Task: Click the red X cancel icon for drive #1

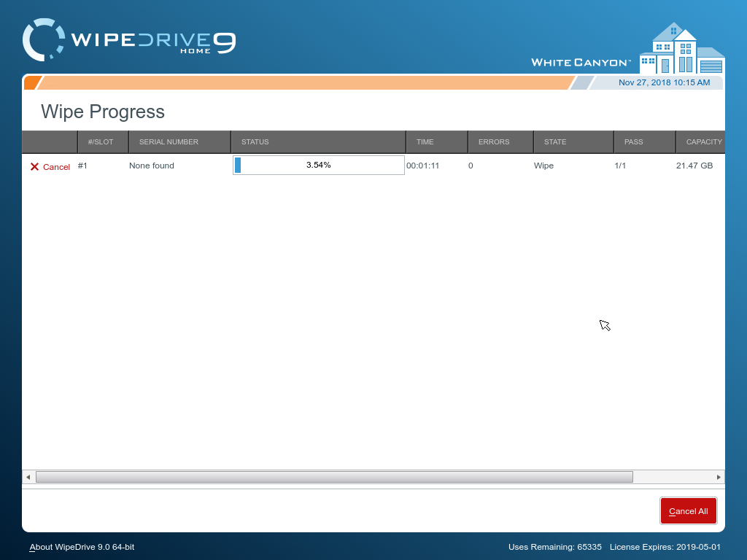Action: coord(34,167)
